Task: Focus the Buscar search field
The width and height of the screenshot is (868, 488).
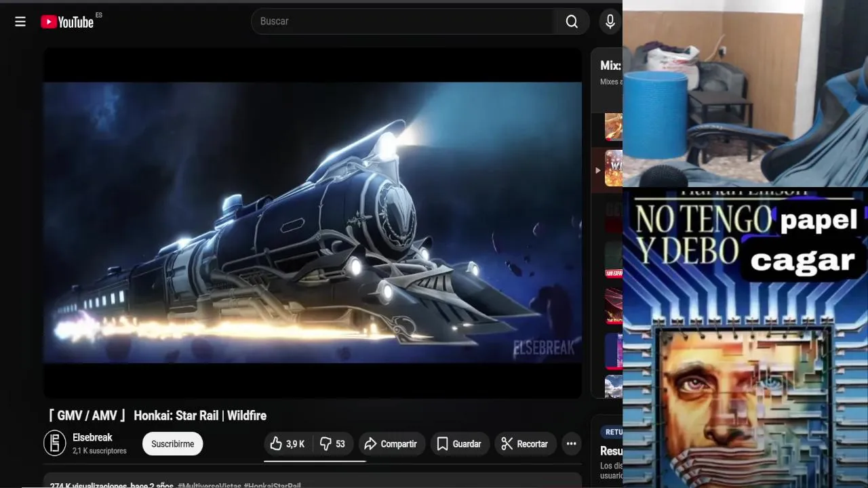Action: [404, 21]
